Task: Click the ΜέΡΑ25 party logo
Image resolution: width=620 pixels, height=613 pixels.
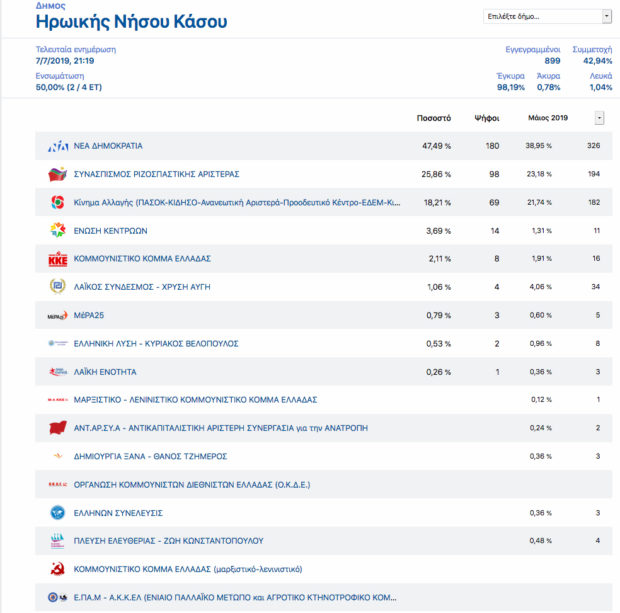Action: pos(58,316)
